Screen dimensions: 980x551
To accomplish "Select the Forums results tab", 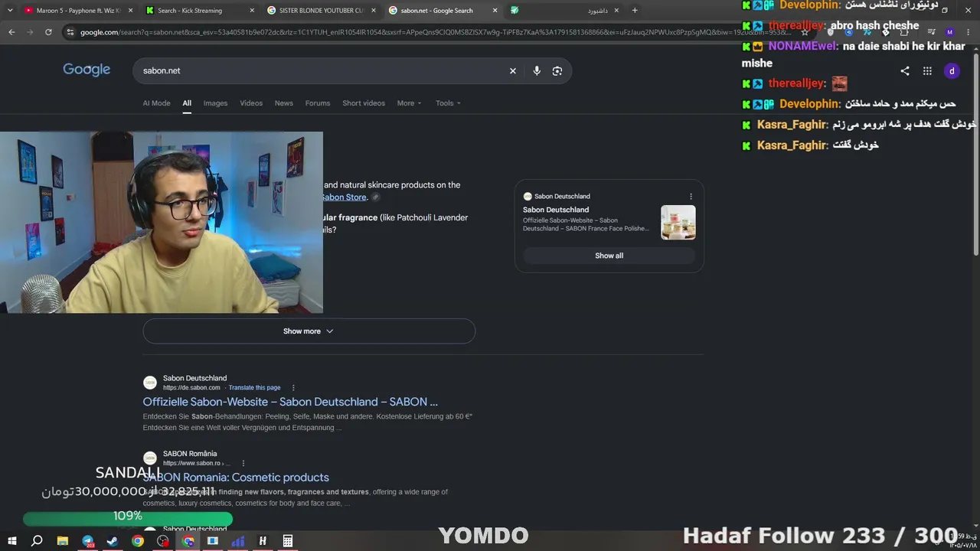I will tap(318, 103).
